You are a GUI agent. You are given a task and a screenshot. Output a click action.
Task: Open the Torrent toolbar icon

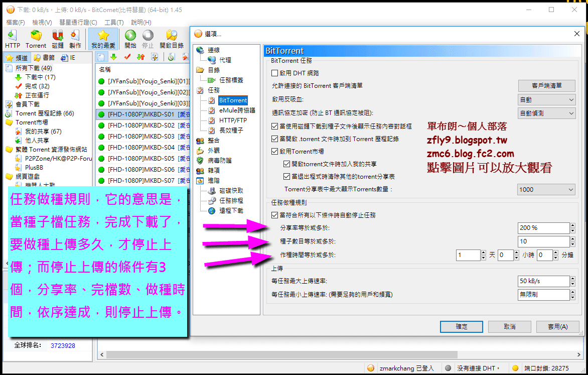click(x=36, y=39)
